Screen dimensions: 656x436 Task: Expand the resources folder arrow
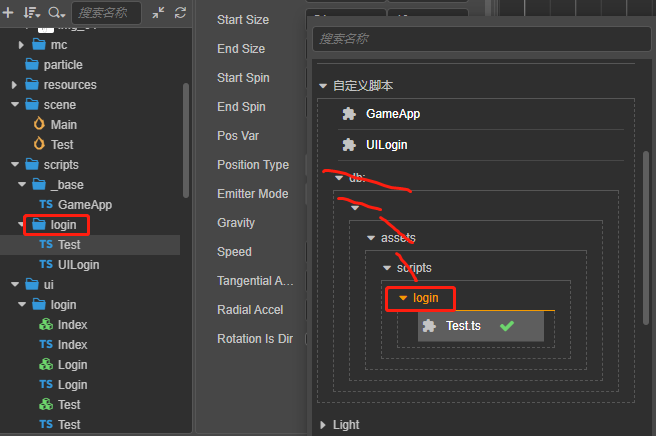coord(14,85)
